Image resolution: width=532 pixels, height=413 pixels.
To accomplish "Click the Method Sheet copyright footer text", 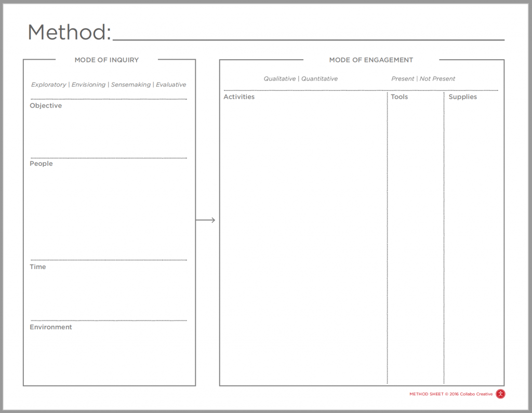I will click(451, 394).
